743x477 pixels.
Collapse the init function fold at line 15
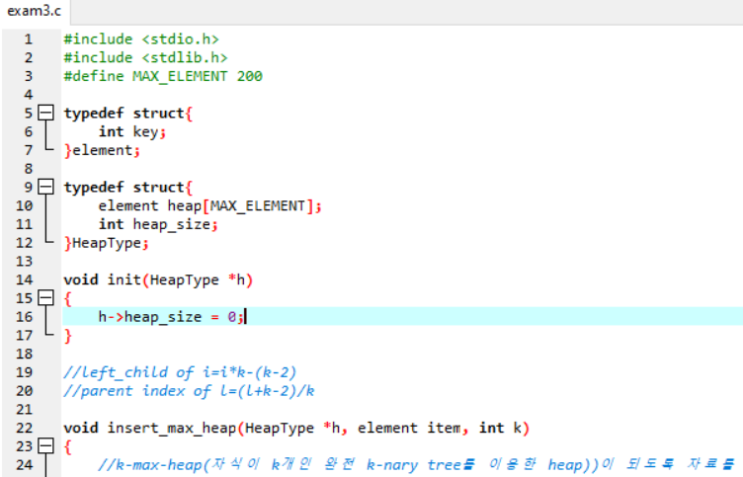point(46,298)
